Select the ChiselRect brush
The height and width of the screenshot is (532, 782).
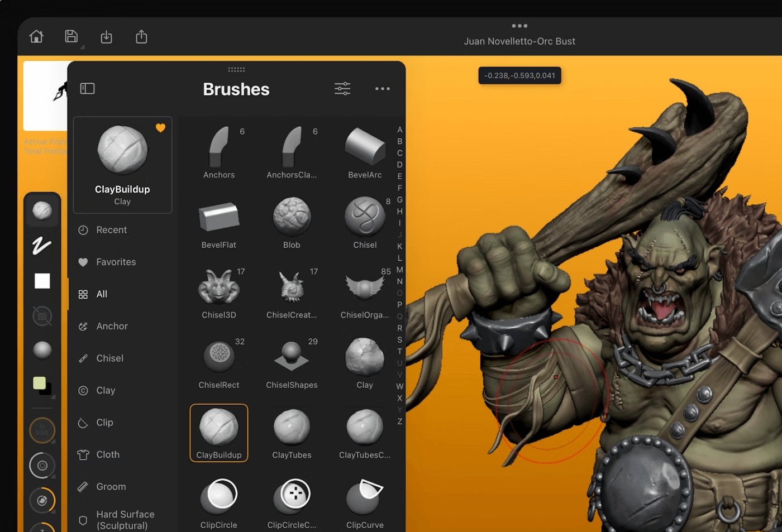click(219, 362)
